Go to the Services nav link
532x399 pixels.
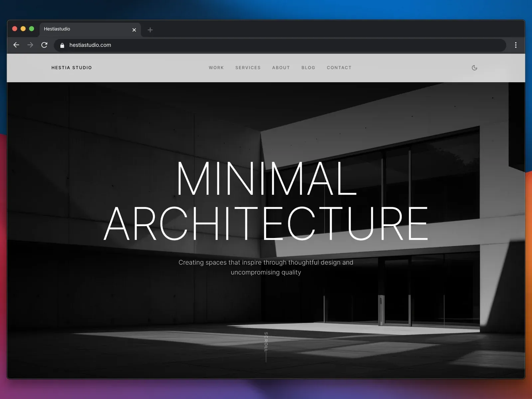tap(248, 68)
